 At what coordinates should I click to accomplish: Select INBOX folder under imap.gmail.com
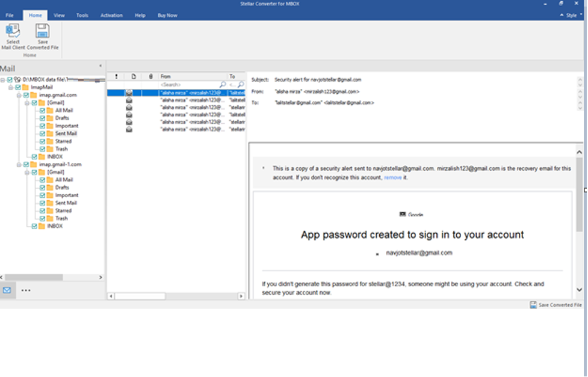[55, 157]
